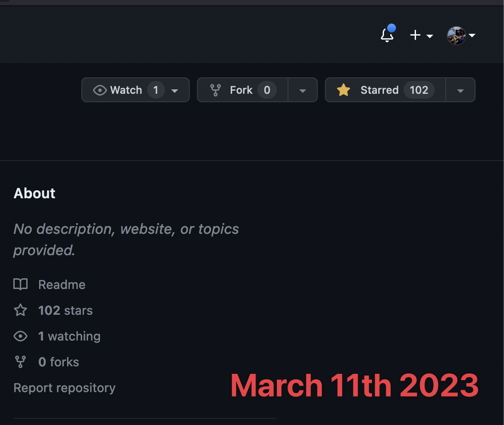Click the Fork button
Screen dimensions: 504x425
(242, 90)
